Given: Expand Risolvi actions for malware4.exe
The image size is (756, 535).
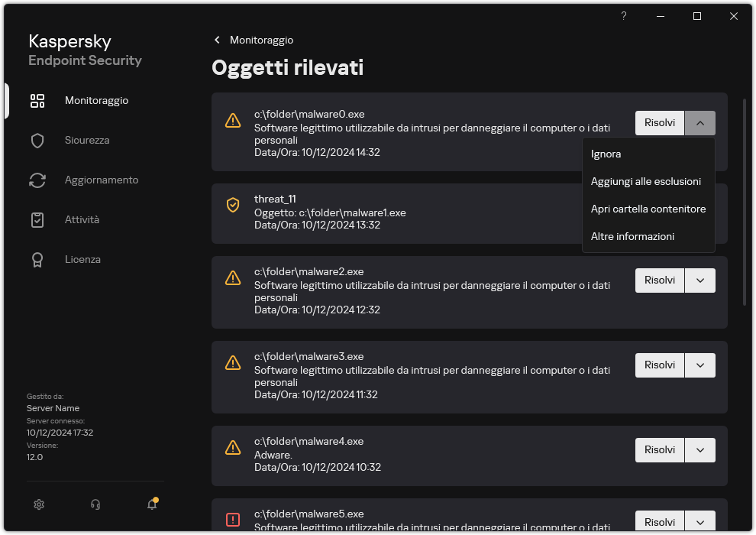Looking at the screenshot, I should (700, 449).
